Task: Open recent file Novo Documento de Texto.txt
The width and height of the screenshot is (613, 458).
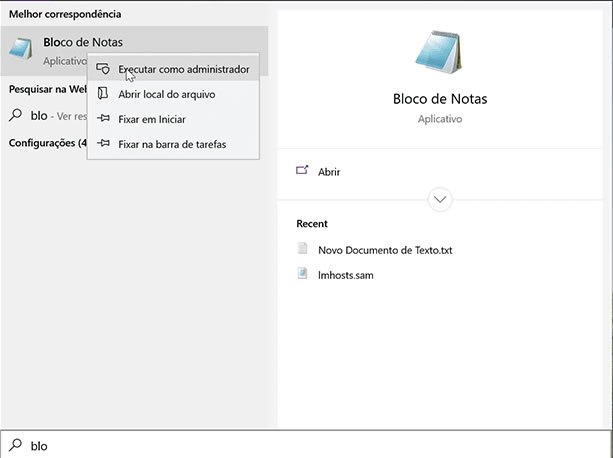Action: [x=385, y=250]
